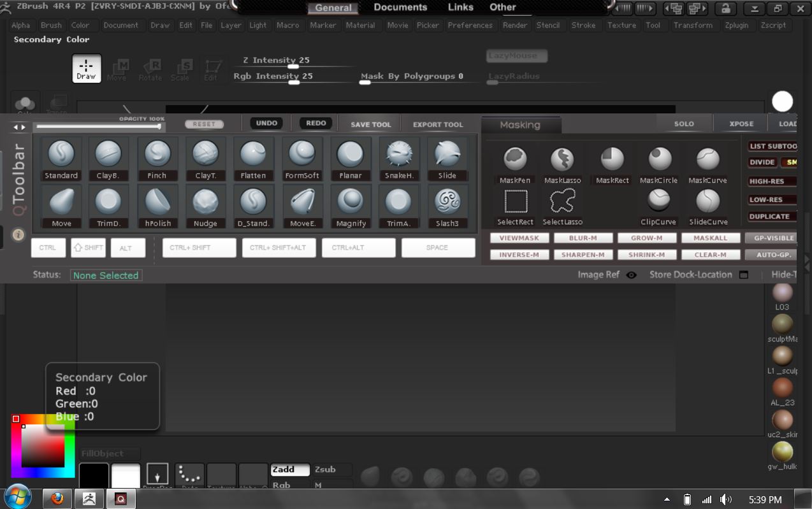Collapse panel using the left-right arrows
Screen dimensions: 812x509
20,127
